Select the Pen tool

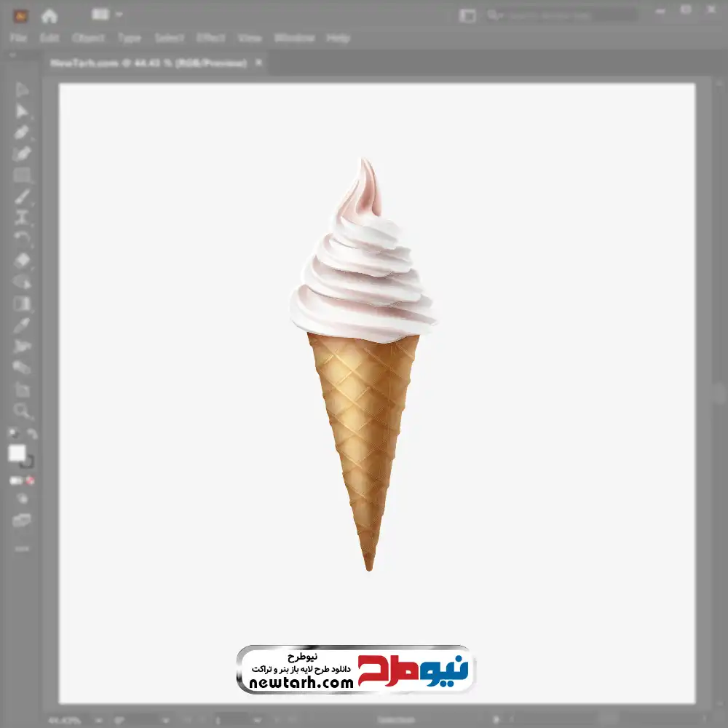(x=22, y=132)
